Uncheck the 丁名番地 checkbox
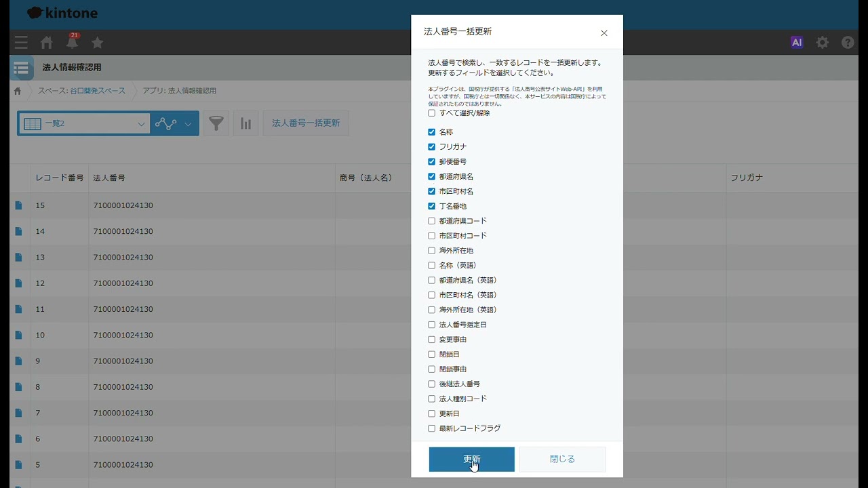The height and width of the screenshot is (488, 868). pos(431,206)
